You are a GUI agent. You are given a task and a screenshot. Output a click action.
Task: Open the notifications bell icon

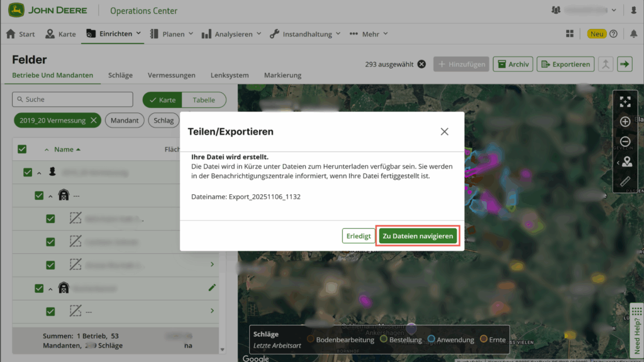pyautogui.click(x=633, y=34)
